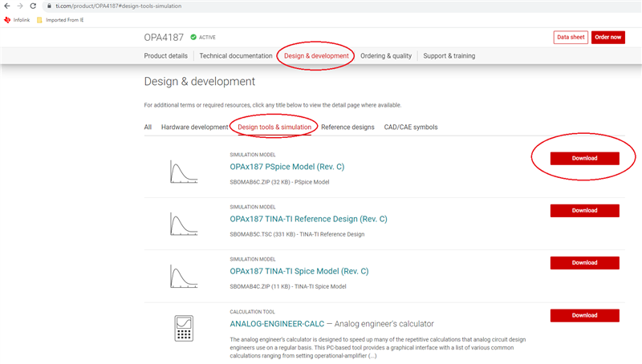The image size is (642, 364).
Task: Filter by CAD/CAE symbols
Action: 411,127
